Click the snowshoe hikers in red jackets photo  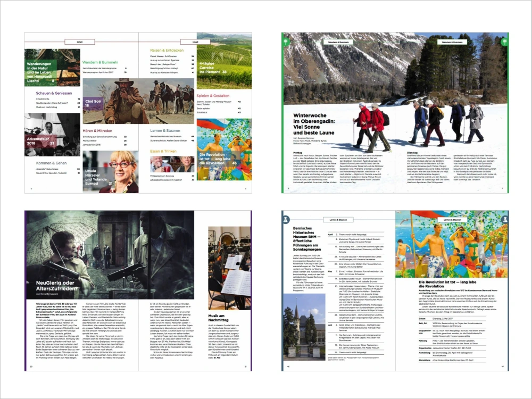(395, 113)
